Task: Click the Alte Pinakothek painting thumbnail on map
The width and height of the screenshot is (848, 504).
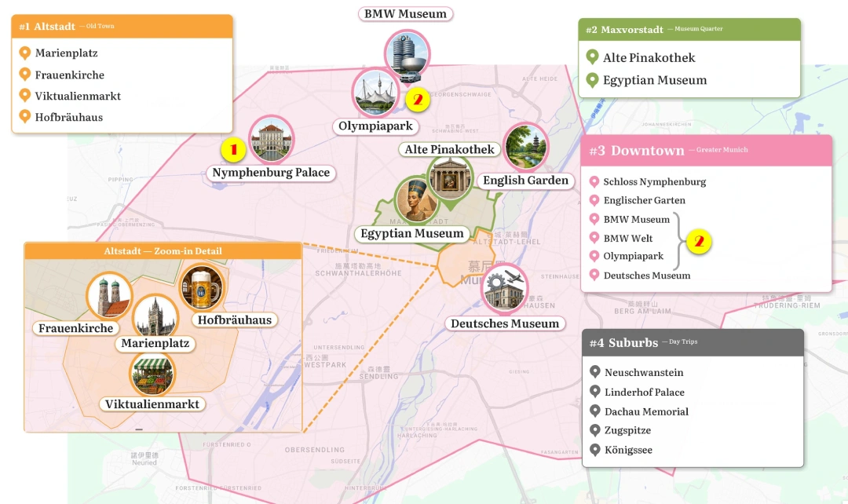Action: click(449, 178)
